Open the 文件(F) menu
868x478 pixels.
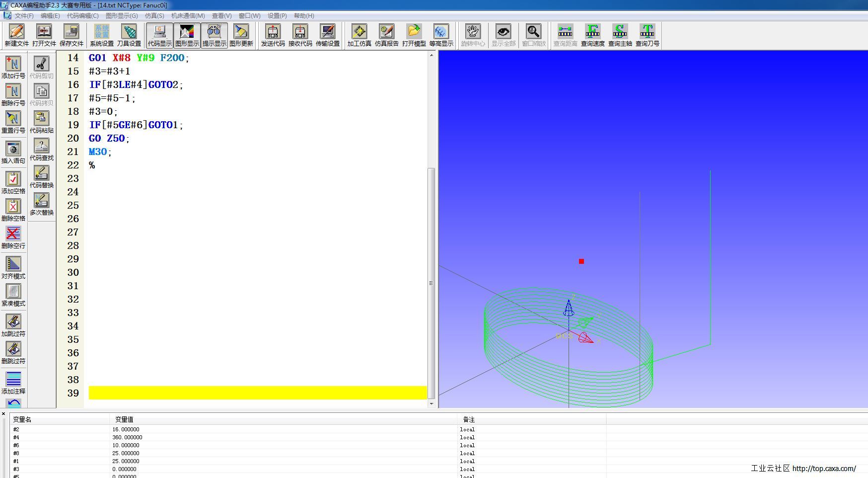click(24, 16)
